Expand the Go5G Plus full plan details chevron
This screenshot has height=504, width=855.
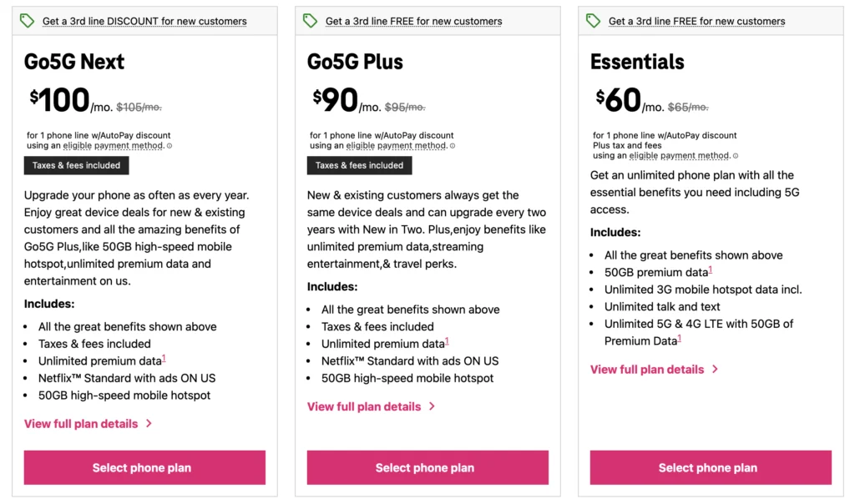pyautogui.click(x=432, y=406)
